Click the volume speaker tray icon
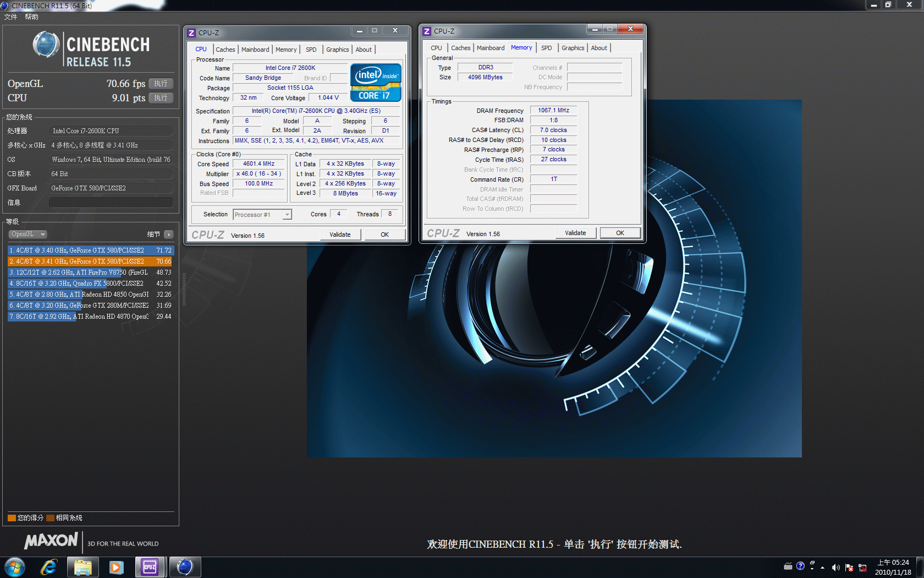Screen dimensions: 924x578 click(835, 568)
